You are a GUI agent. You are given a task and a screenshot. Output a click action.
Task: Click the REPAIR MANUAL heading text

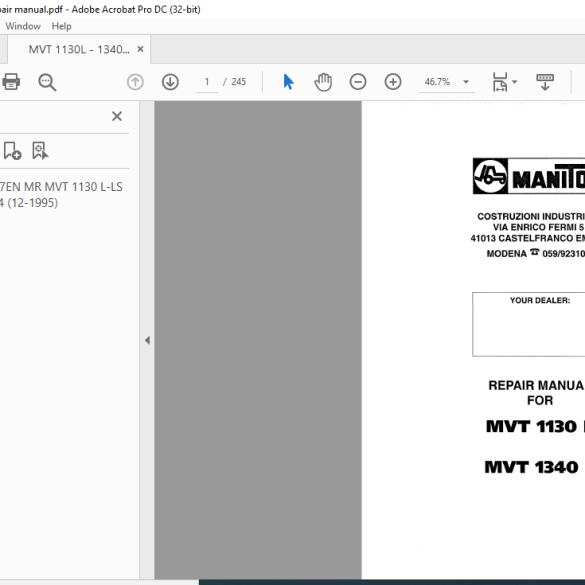[x=536, y=385]
